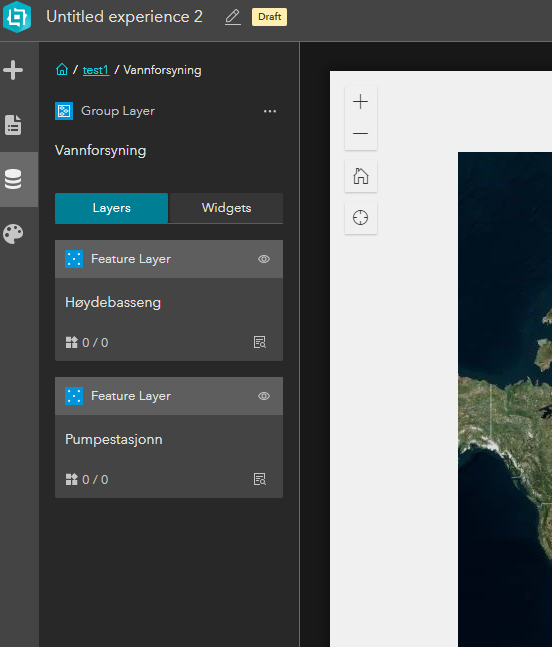Click the Draft status badge

(x=269, y=17)
